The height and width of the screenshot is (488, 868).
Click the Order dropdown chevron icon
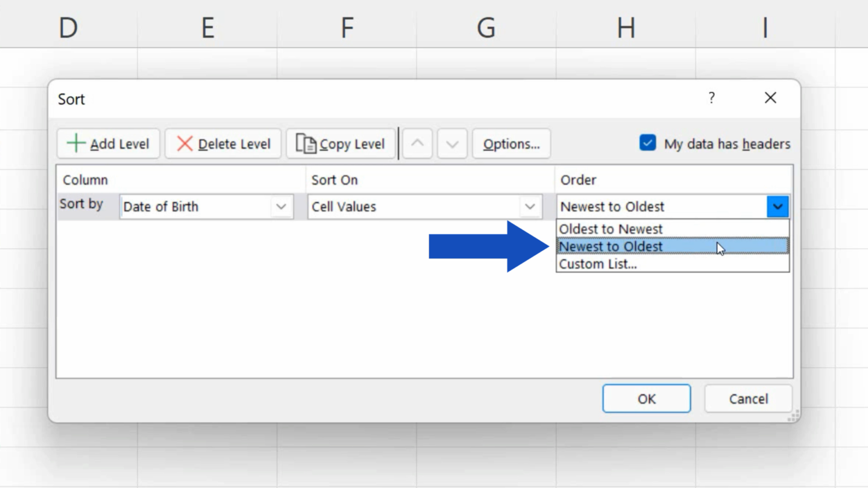(778, 206)
